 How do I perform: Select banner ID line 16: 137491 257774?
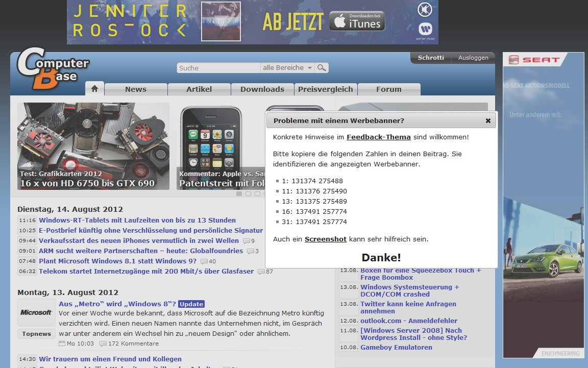click(314, 211)
